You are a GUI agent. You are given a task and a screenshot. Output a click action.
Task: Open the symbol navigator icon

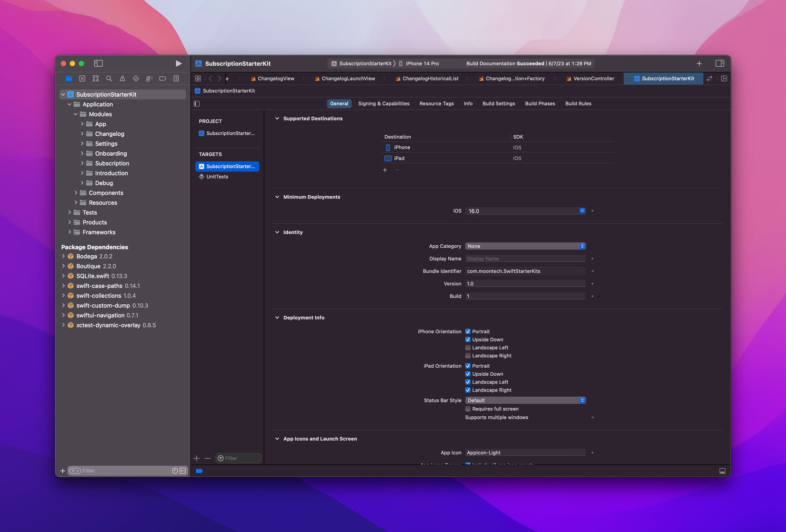[x=95, y=79]
